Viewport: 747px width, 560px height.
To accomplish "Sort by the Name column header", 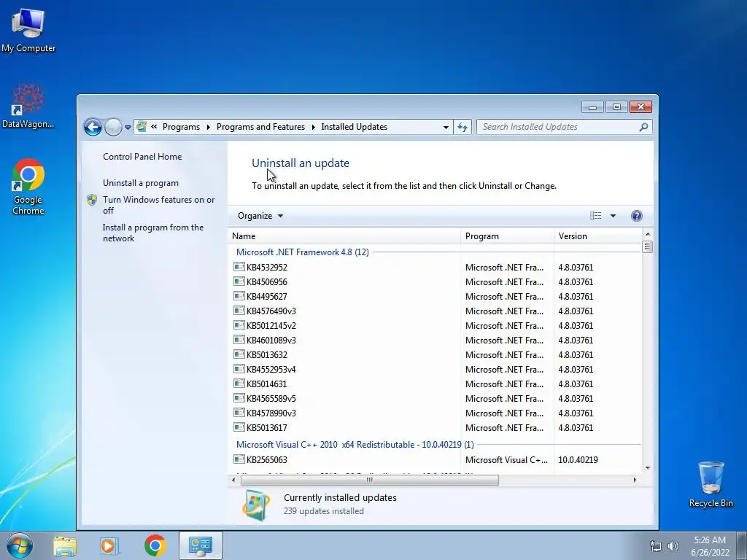I will tap(344, 236).
